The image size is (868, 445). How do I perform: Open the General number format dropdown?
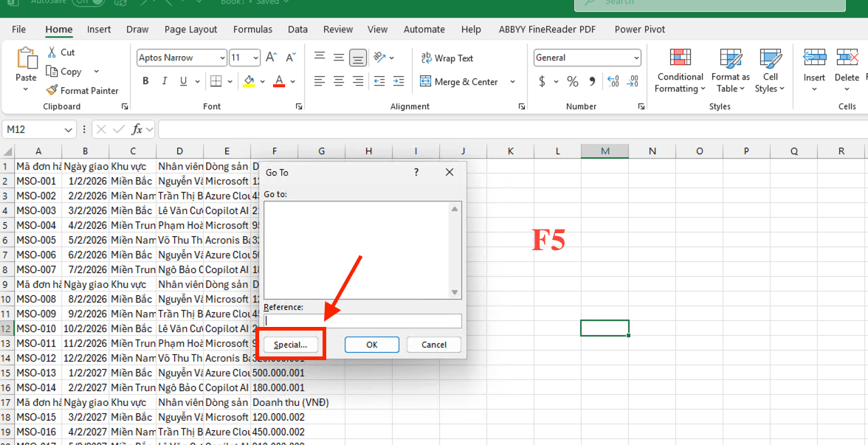(x=636, y=58)
